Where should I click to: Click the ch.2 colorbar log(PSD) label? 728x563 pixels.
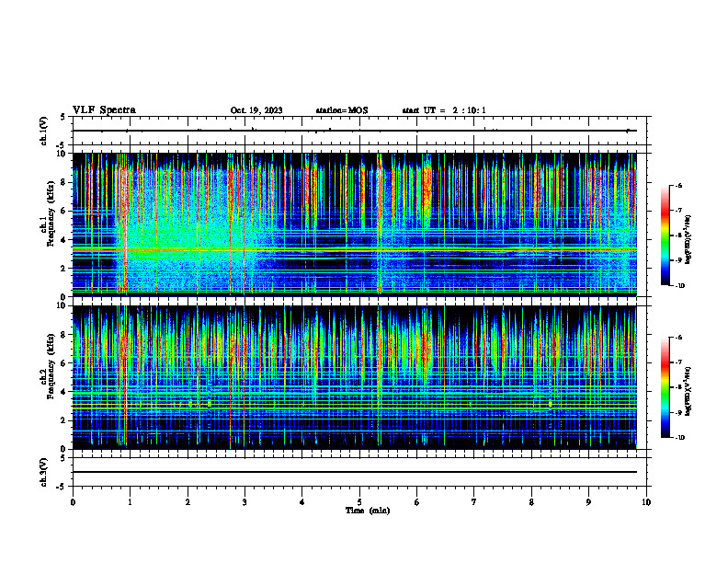point(688,391)
